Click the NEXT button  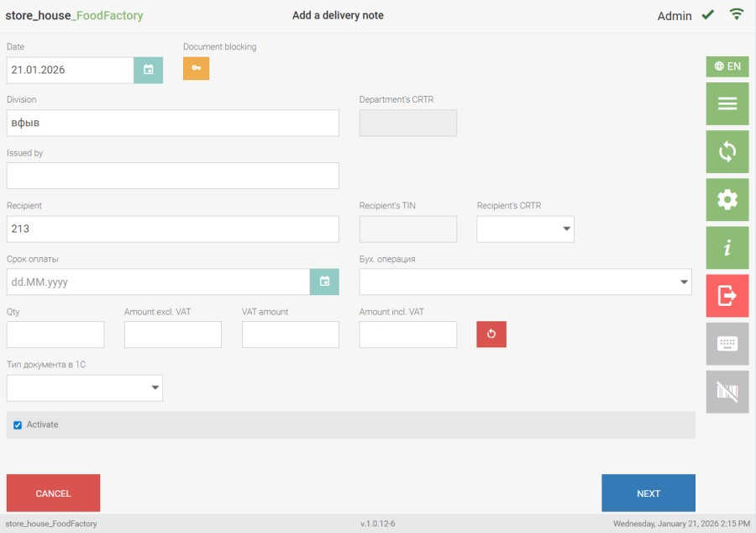tap(648, 493)
